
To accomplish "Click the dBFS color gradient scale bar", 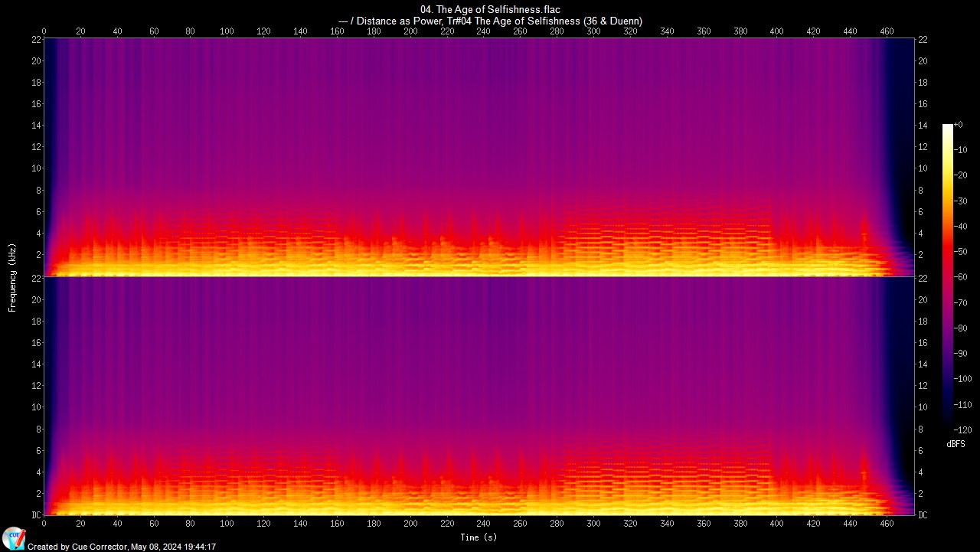I will [948, 273].
